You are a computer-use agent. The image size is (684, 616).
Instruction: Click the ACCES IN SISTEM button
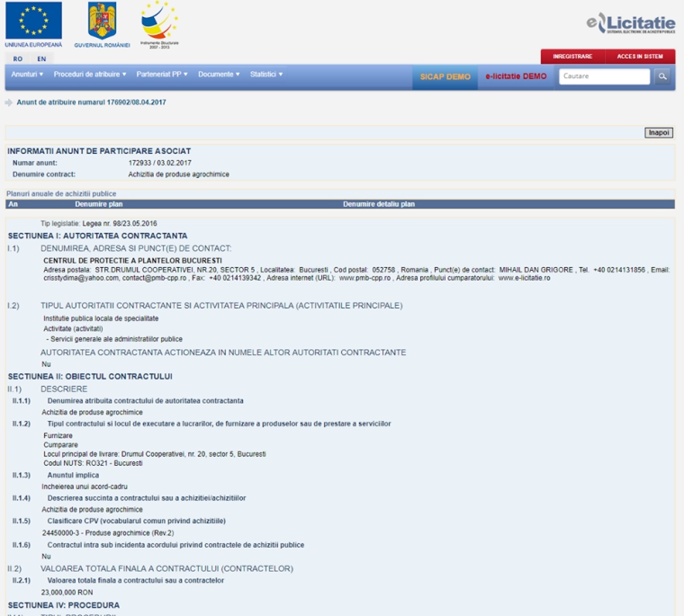[x=640, y=57]
